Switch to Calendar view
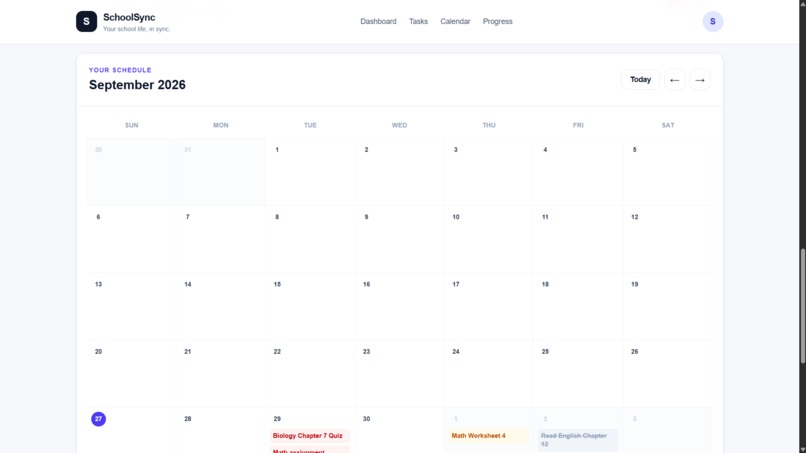 coord(455,22)
